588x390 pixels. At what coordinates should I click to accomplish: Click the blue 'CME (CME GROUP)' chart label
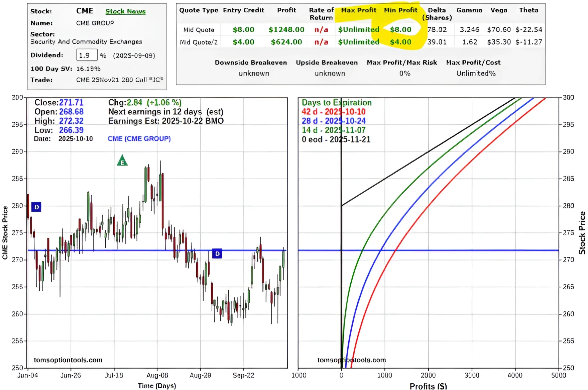click(x=139, y=139)
